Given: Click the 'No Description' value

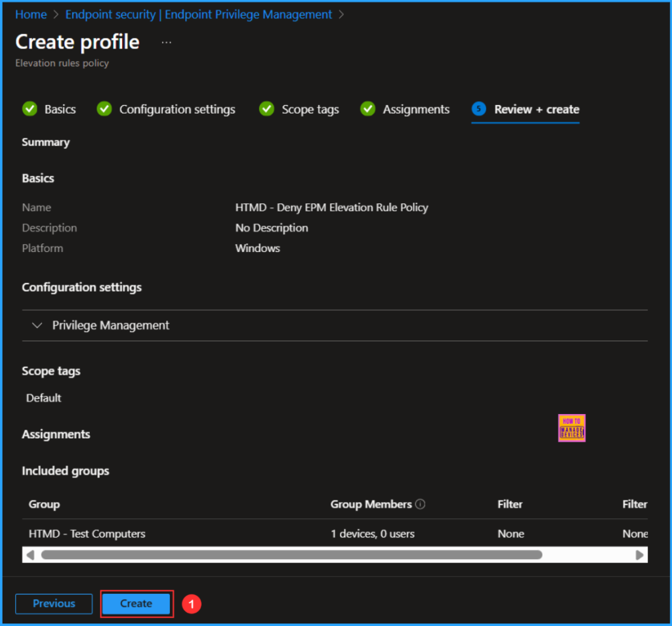Looking at the screenshot, I should pos(272,228).
